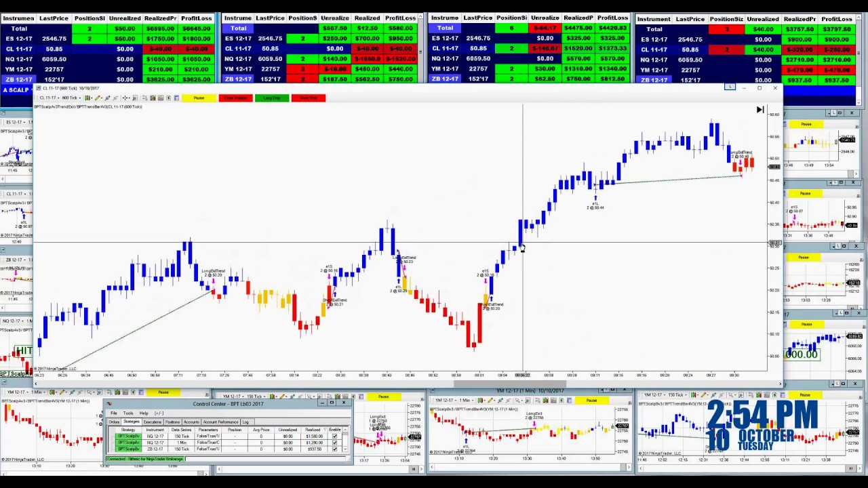Toggle Enable checkbox for NQ 150 Tick strategy
This screenshot has height=488, width=868.
click(x=335, y=436)
